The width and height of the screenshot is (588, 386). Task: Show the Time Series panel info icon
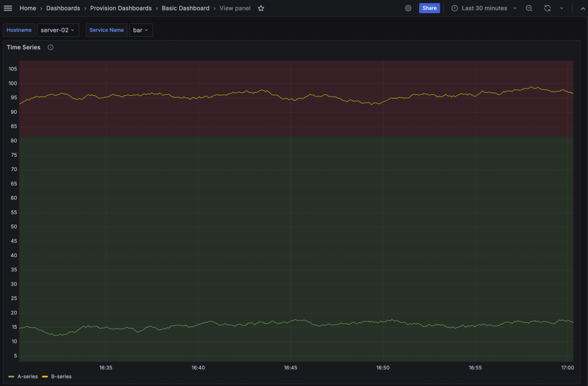(51, 47)
